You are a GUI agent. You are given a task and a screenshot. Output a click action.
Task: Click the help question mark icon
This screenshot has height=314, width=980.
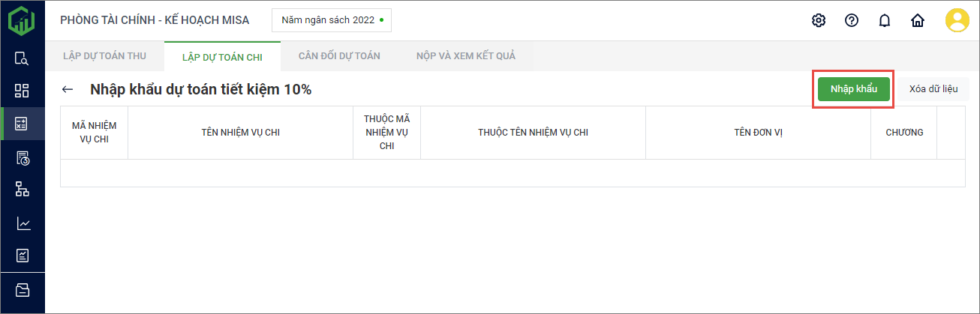852,20
